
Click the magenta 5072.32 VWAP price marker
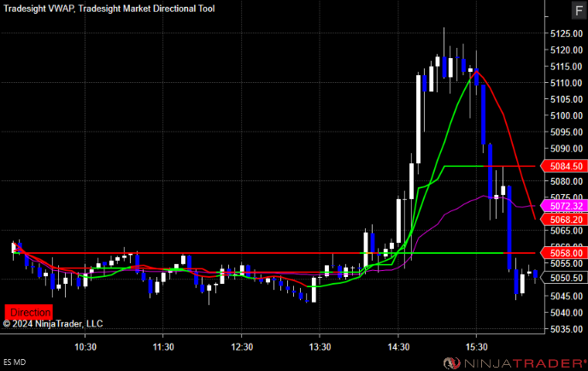click(x=563, y=206)
